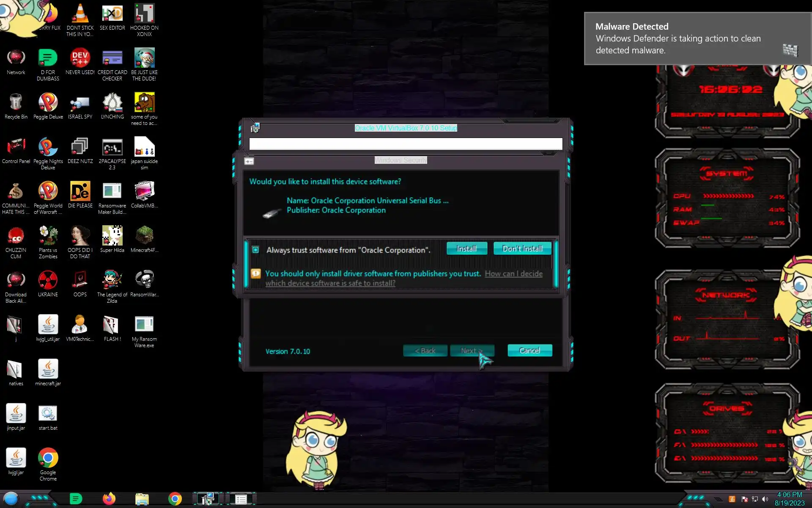Check 'Always trust software from Oracle Corporation'
Image resolution: width=812 pixels, height=508 pixels.
256,250
